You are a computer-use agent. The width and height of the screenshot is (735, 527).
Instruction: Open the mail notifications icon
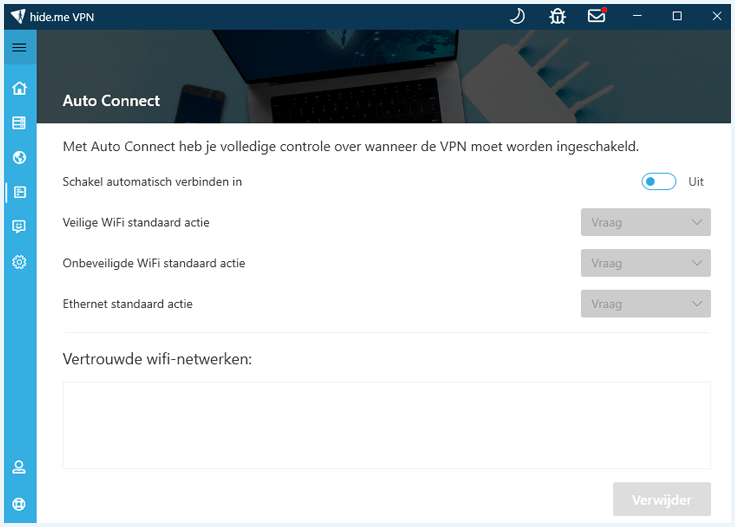[x=597, y=15]
